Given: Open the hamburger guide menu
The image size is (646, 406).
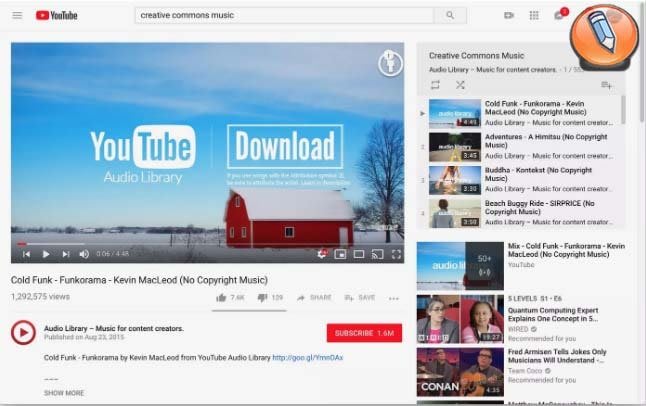Looking at the screenshot, I should (17, 15).
